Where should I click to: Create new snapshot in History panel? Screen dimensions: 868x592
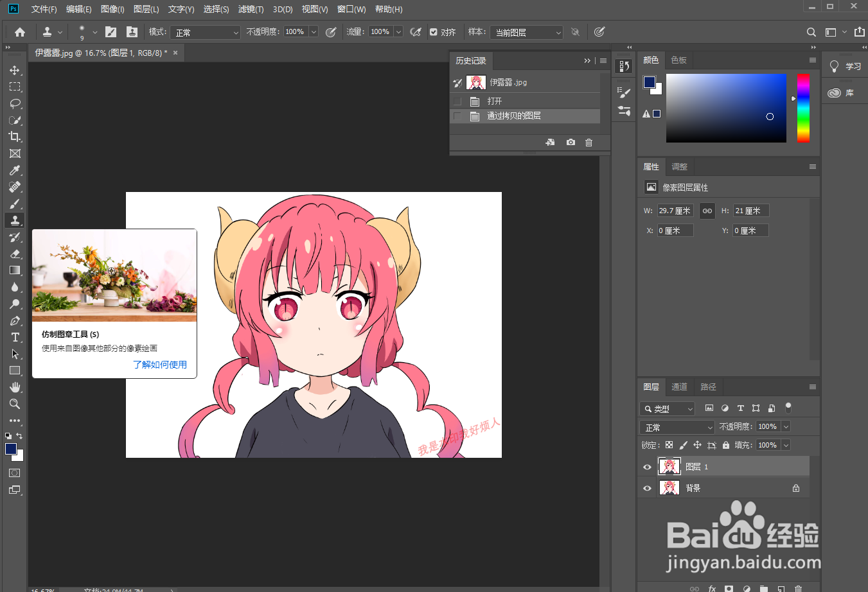(571, 143)
